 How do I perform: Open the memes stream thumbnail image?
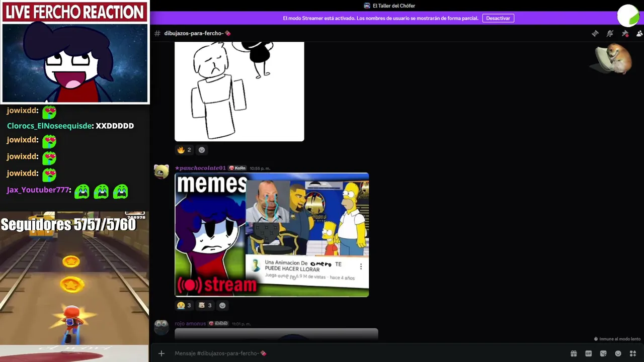pyautogui.click(x=272, y=235)
